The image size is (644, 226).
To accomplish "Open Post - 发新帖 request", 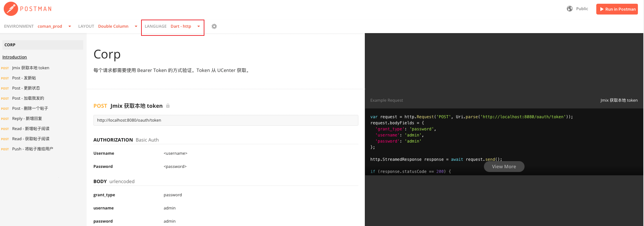I will click(24, 78).
